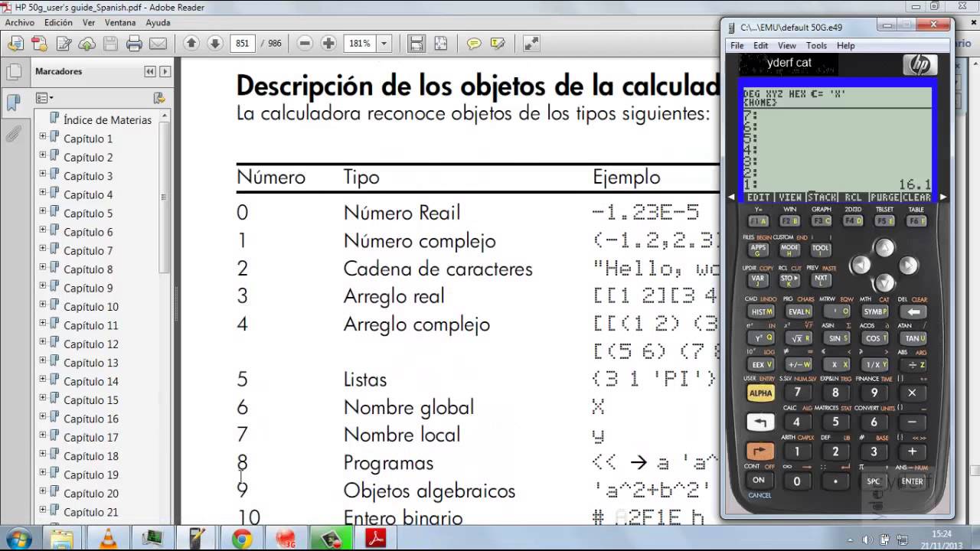Click the white left-shift key
Screen dimensions: 980x551
760,422
